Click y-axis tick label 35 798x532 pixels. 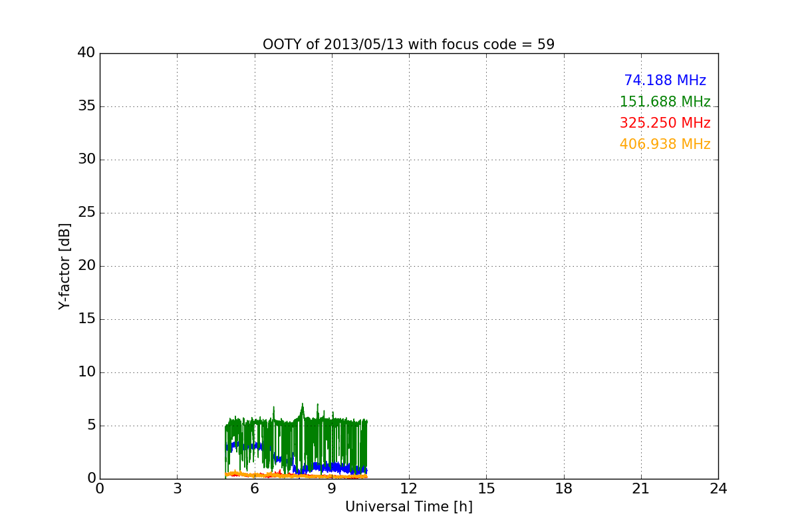86,106
